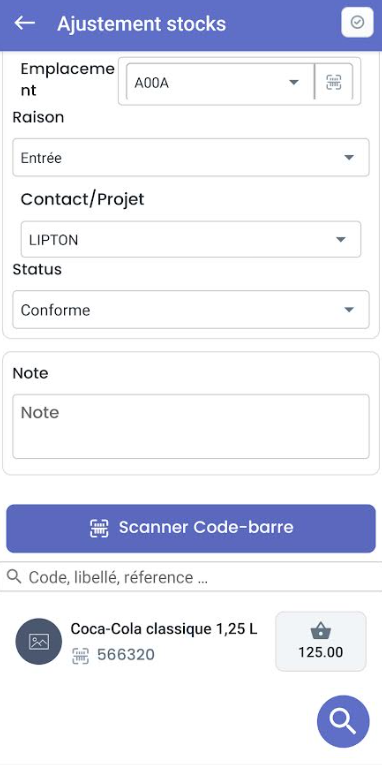Screen dimensions: 382x765
Task: Tap the Scanner Code-barre button
Action: (191, 528)
